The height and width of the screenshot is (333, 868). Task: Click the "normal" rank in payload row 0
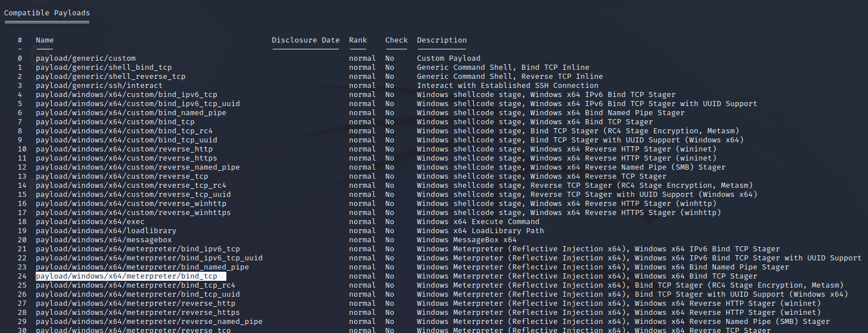point(363,58)
